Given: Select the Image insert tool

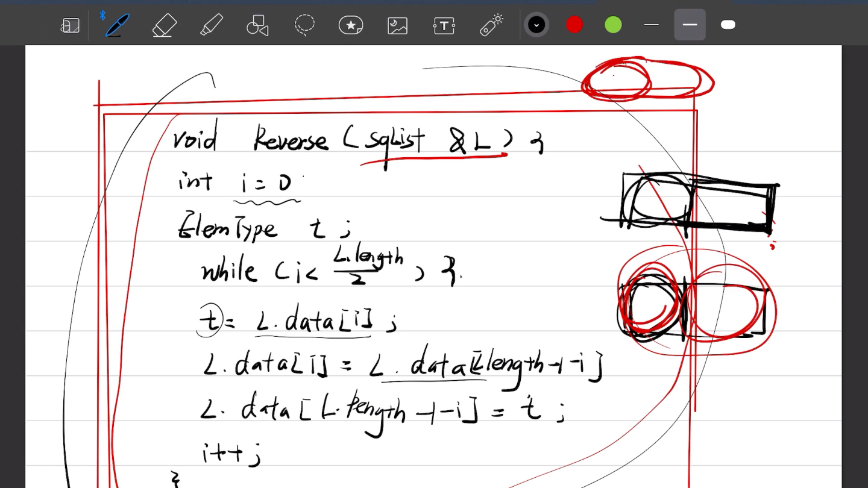Looking at the screenshot, I should 398,25.
